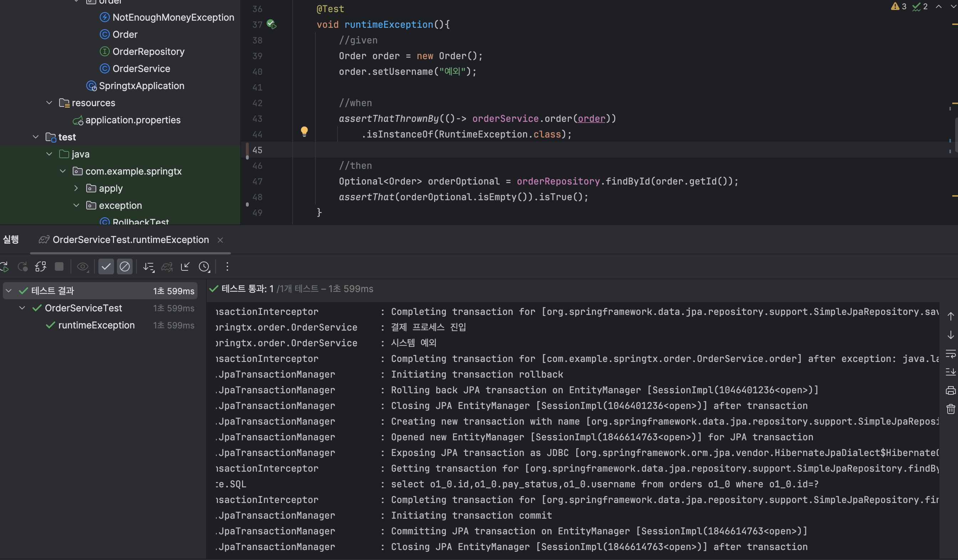Image resolution: width=958 pixels, height=560 pixels.
Task: Click the run test gutter icon at line 37
Action: 272,24
